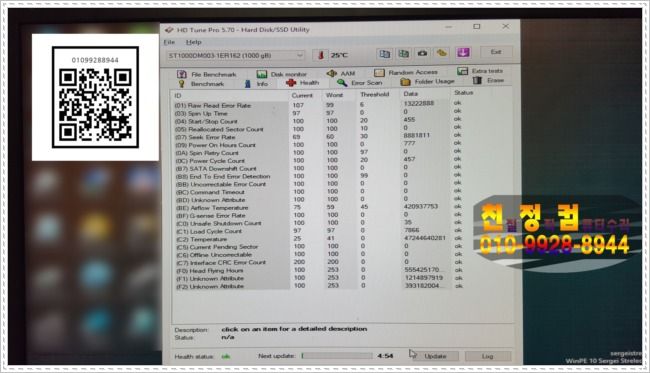Select the Unsafe Shutdown Count row

pos(318,223)
